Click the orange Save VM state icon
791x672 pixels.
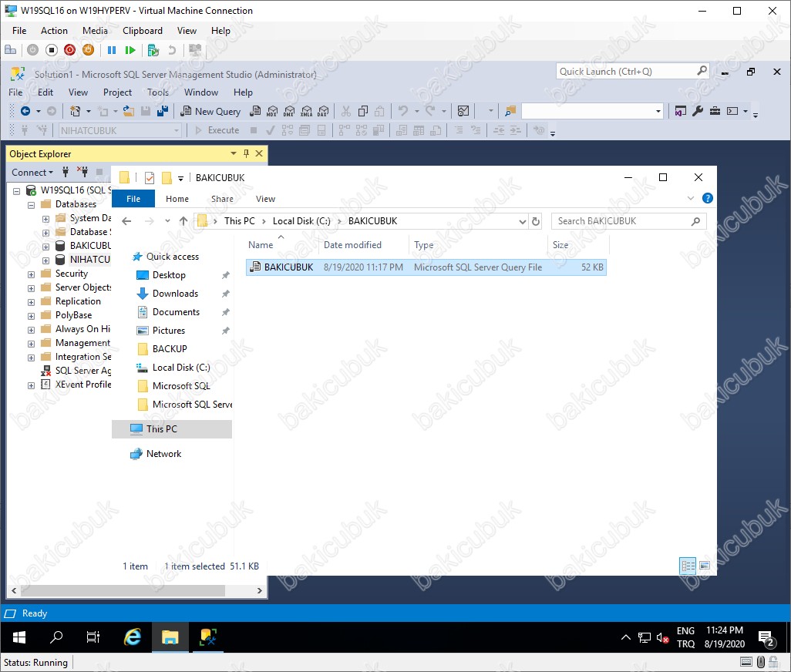88,50
